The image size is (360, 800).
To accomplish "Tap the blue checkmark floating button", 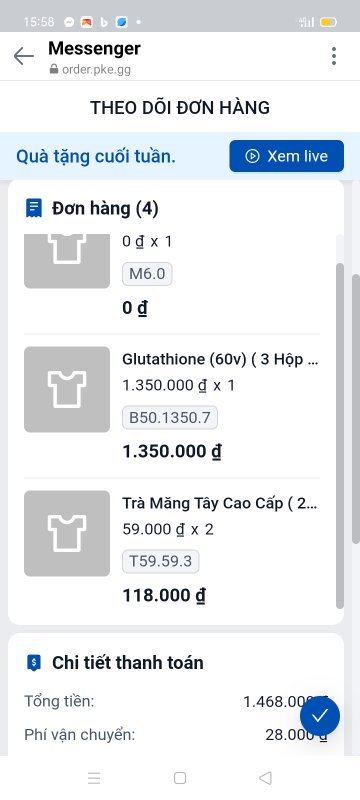I will point(320,716).
